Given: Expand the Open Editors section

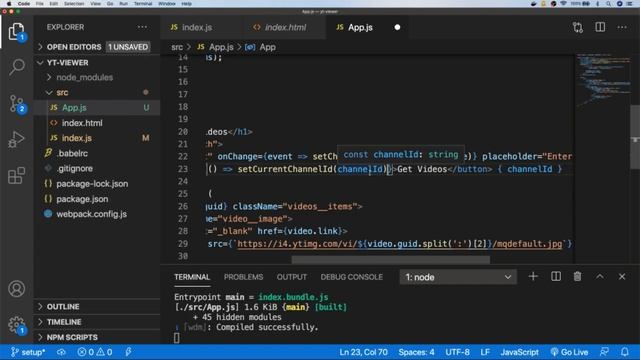Looking at the screenshot, I should [96, 47].
